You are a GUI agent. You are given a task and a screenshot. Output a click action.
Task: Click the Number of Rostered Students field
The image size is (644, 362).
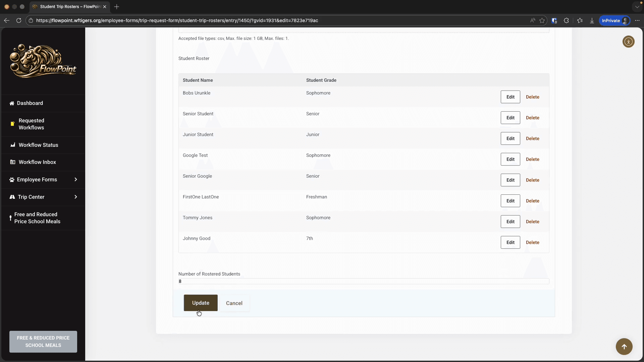tap(364, 281)
